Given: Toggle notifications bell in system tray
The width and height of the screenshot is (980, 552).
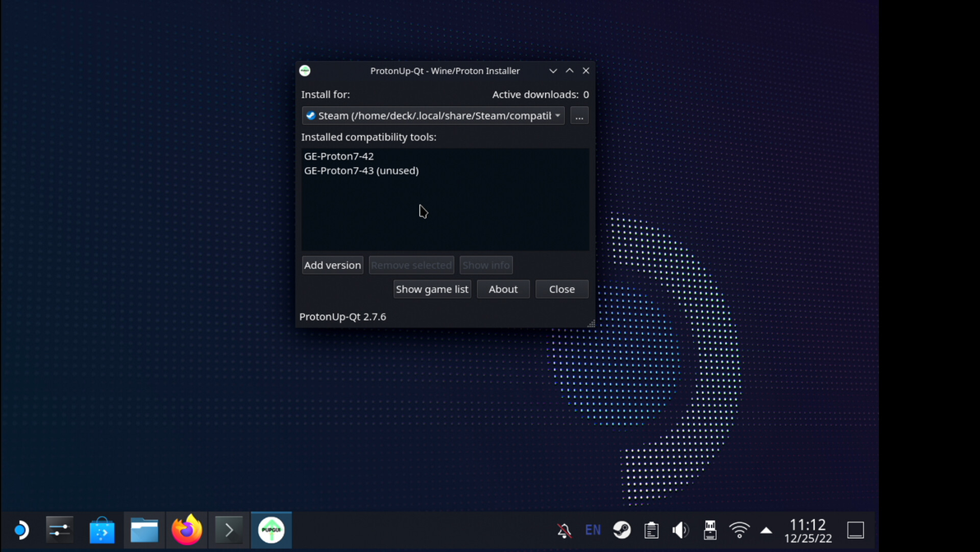Looking at the screenshot, I should [564, 530].
